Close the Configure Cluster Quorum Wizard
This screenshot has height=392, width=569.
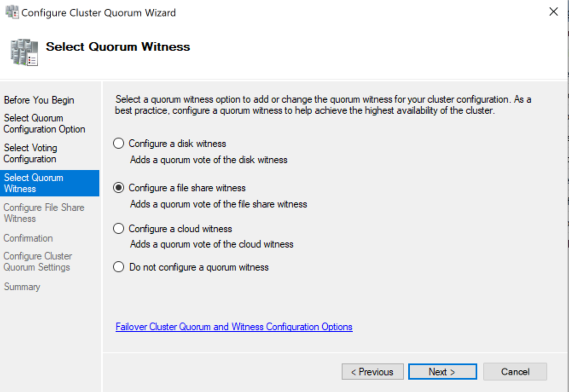pyautogui.click(x=553, y=12)
